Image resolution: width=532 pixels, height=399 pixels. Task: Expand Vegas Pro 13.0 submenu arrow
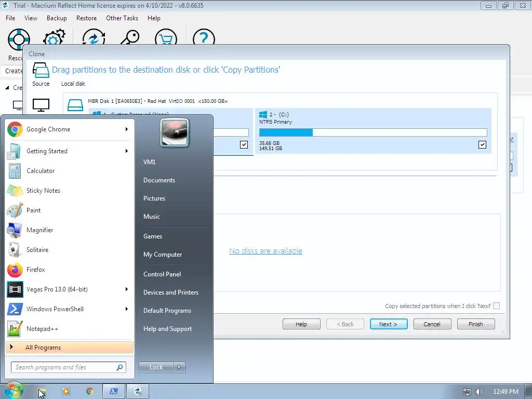[127, 289]
